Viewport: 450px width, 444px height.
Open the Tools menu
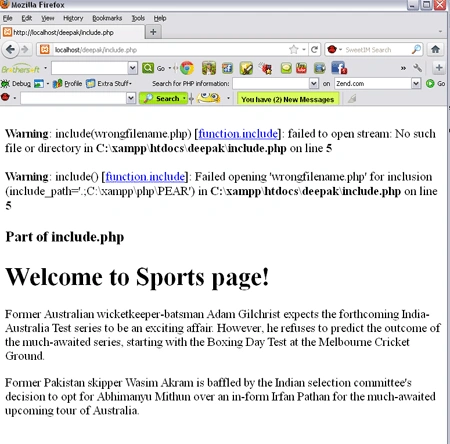(x=138, y=18)
